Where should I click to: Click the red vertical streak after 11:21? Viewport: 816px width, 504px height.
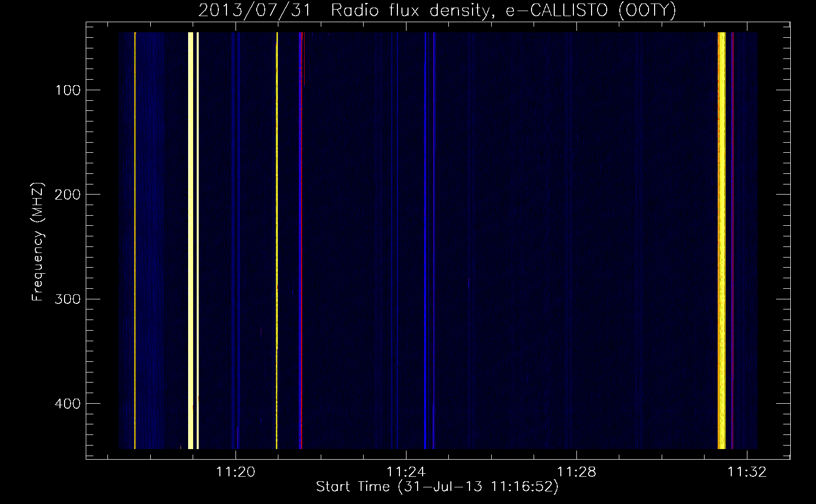301,240
